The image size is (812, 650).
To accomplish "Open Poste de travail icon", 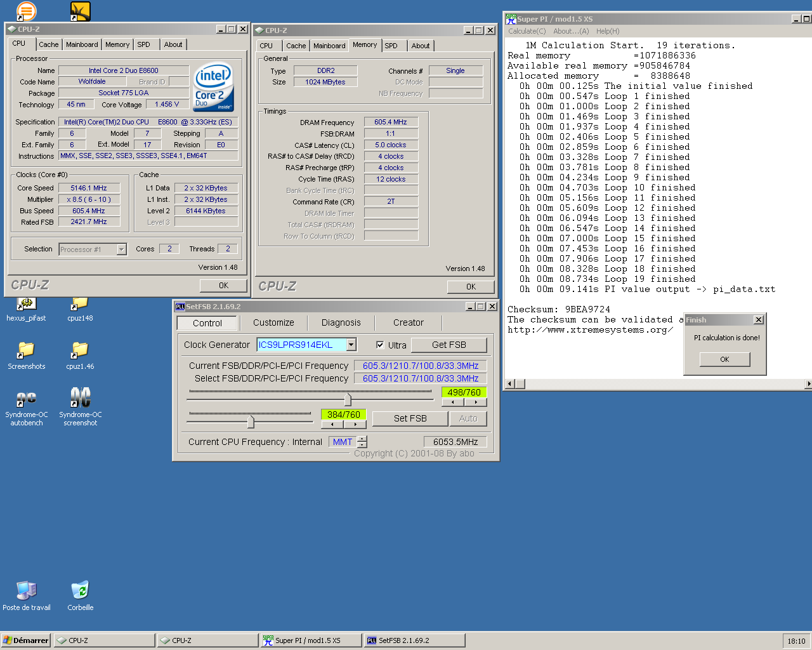I will 26,595.
